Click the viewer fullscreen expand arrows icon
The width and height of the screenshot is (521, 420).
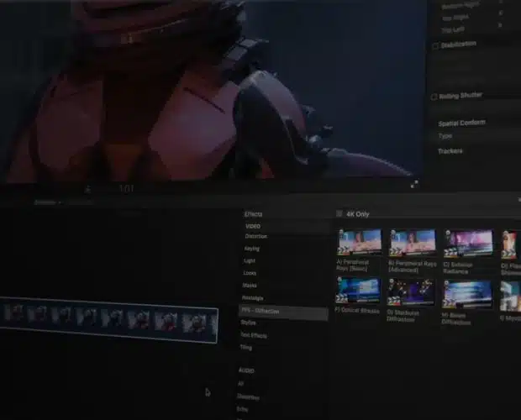[414, 184]
